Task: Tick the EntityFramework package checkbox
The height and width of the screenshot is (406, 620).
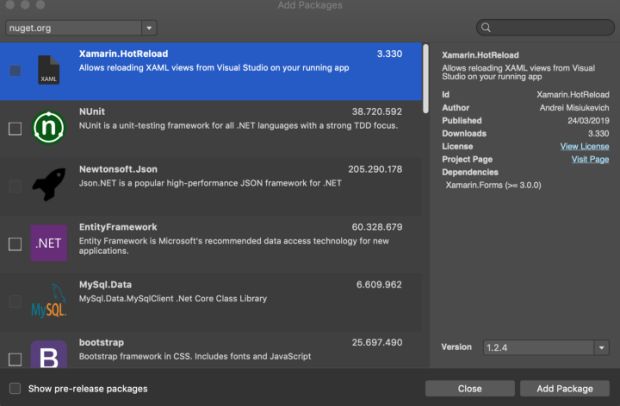Action: click(x=14, y=243)
